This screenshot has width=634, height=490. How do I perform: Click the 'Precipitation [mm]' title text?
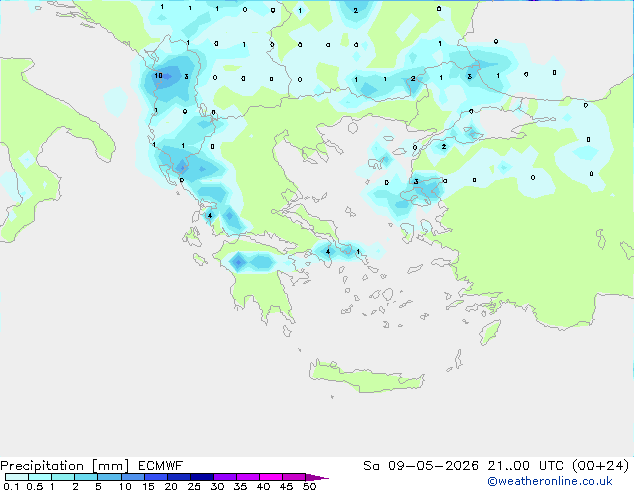tap(64, 466)
